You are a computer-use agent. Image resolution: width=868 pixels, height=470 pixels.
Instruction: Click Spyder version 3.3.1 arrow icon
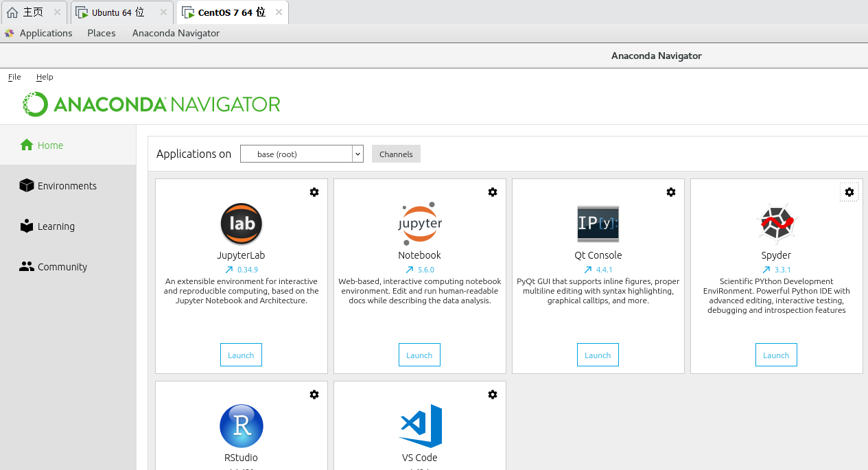tap(766, 270)
